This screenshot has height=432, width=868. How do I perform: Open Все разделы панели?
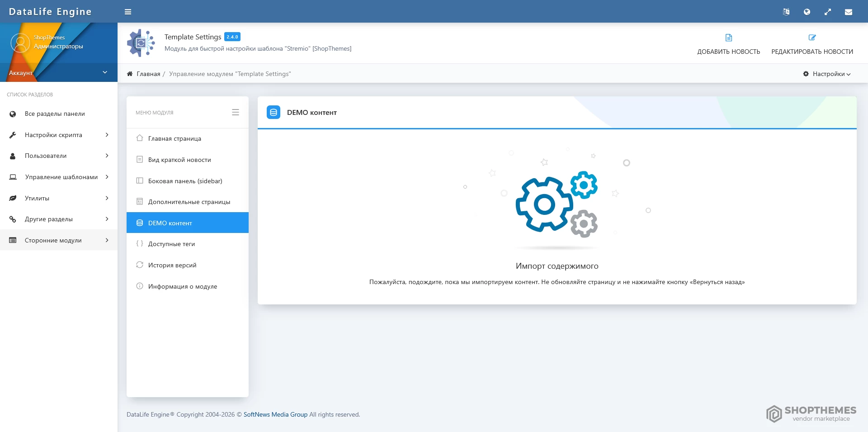point(55,114)
